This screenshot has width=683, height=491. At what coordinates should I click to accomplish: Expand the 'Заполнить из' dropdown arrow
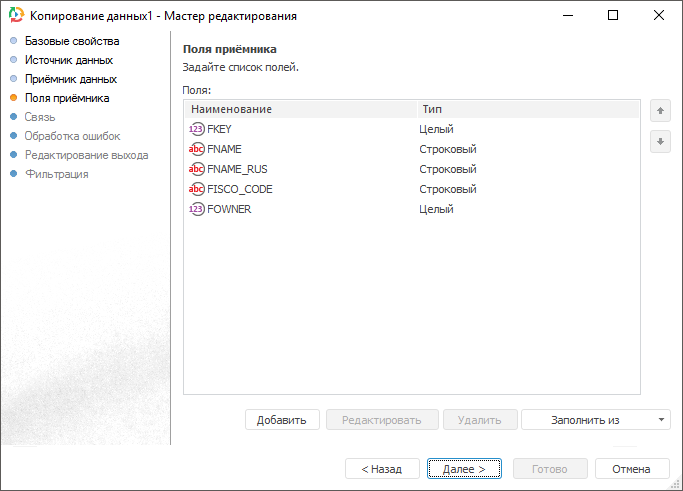click(x=661, y=420)
